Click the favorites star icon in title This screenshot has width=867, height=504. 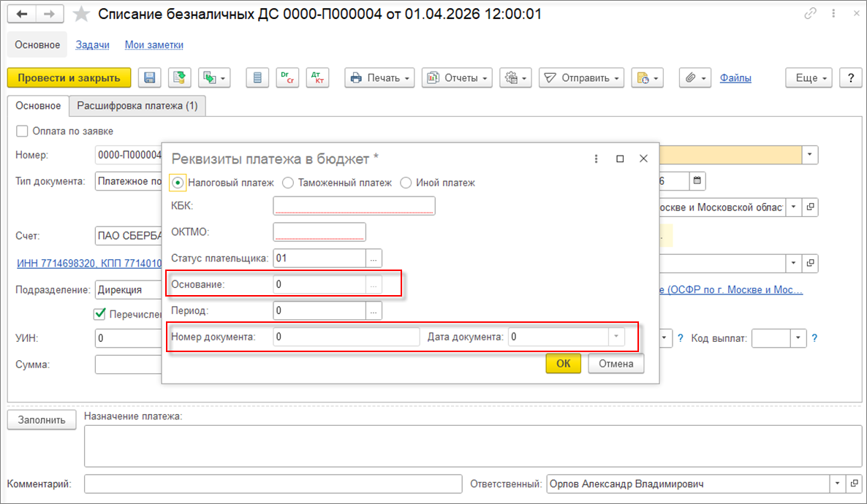(x=83, y=14)
